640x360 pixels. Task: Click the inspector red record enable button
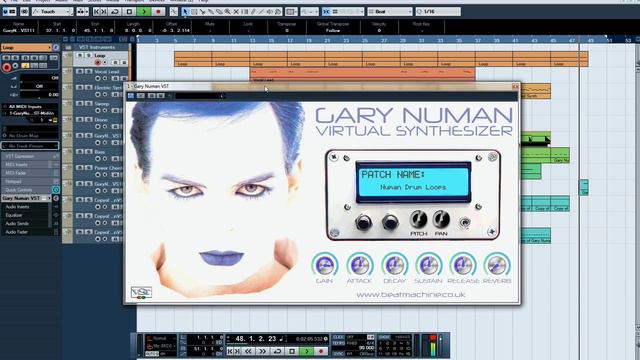[7, 67]
